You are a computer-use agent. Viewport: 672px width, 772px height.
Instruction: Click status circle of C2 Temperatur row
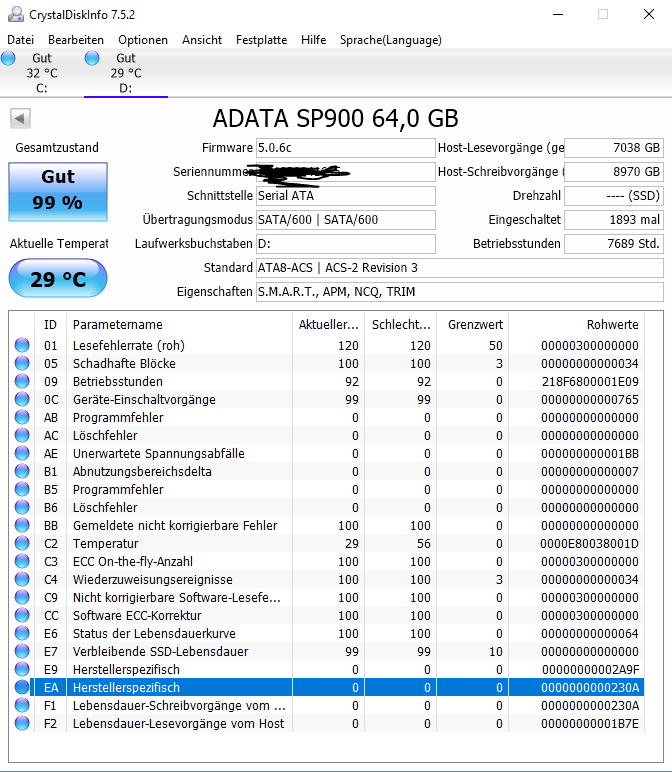click(x=22, y=543)
